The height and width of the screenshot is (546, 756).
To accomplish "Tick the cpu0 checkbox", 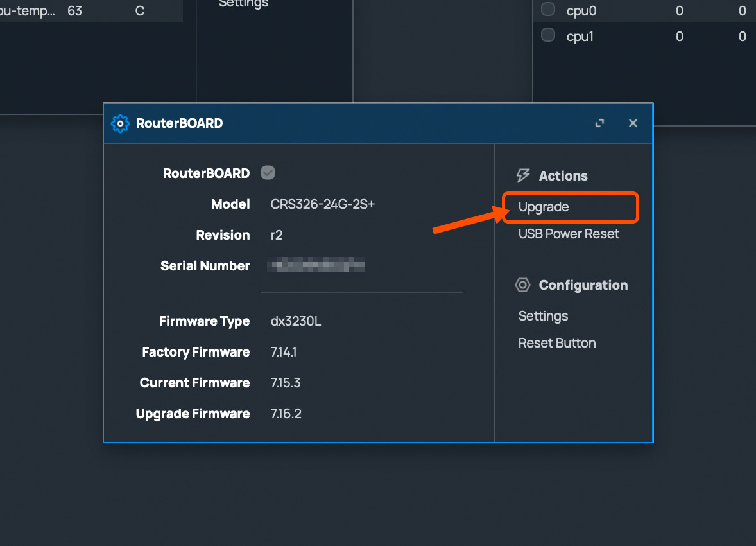I will [x=547, y=9].
